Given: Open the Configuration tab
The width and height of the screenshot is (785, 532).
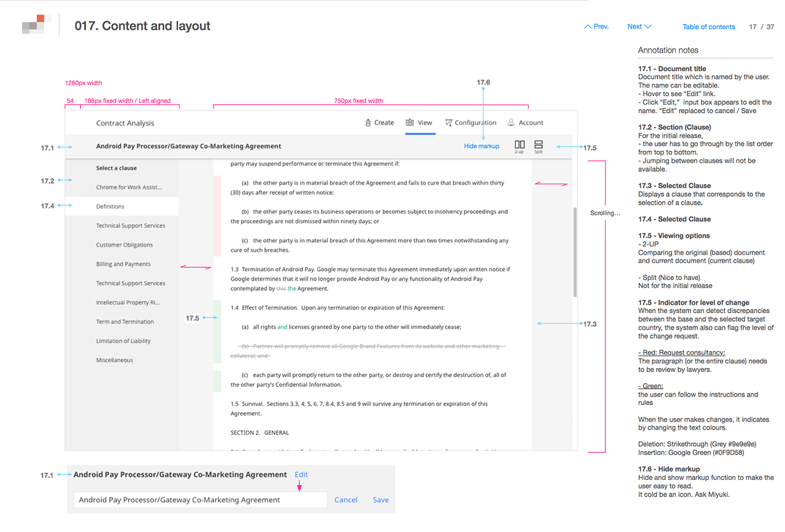Looking at the screenshot, I should click(470, 123).
